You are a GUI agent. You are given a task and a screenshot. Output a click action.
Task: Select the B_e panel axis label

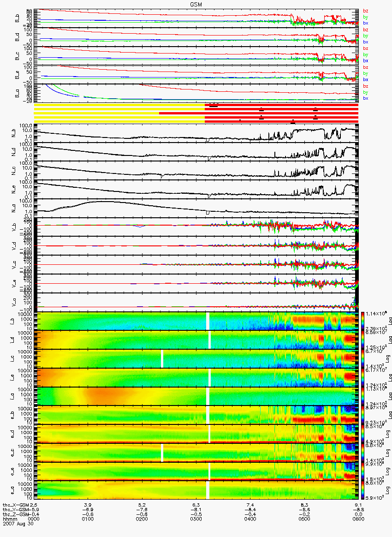click(x=17, y=75)
